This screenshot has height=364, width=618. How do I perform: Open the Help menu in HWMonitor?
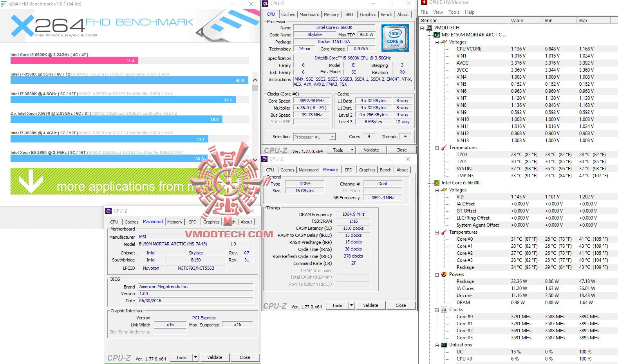point(470,12)
